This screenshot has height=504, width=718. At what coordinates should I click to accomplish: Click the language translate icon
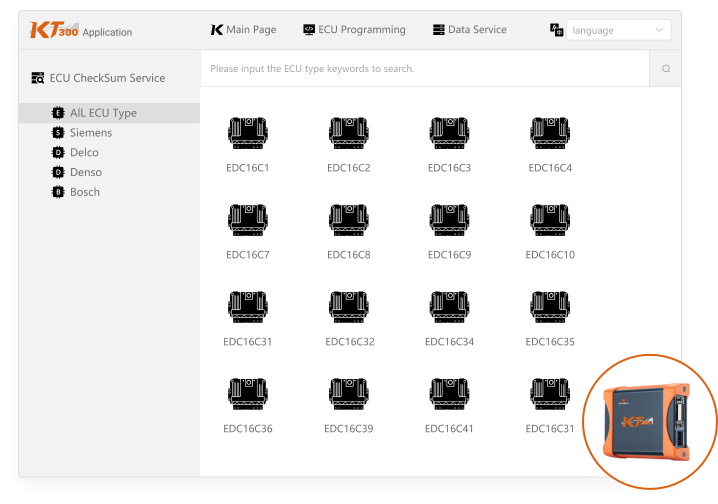coord(557,30)
